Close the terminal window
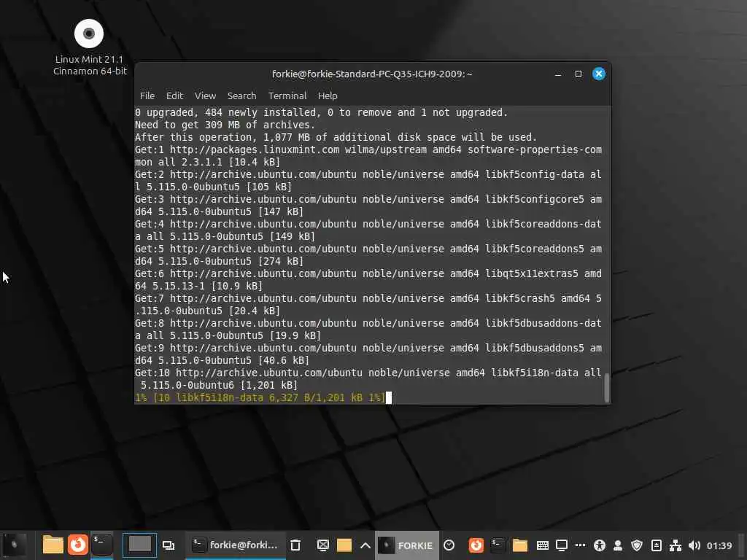This screenshot has height=560, width=747. pos(599,74)
